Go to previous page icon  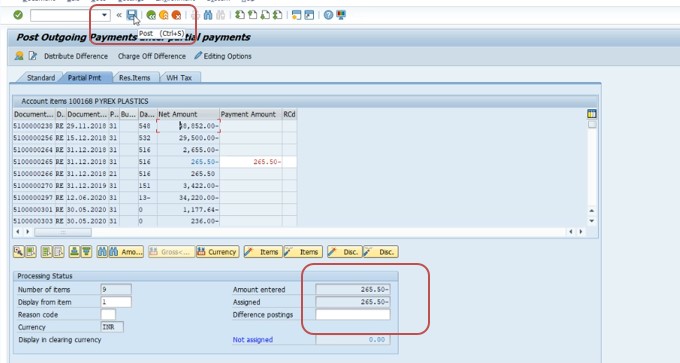click(252, 15)
